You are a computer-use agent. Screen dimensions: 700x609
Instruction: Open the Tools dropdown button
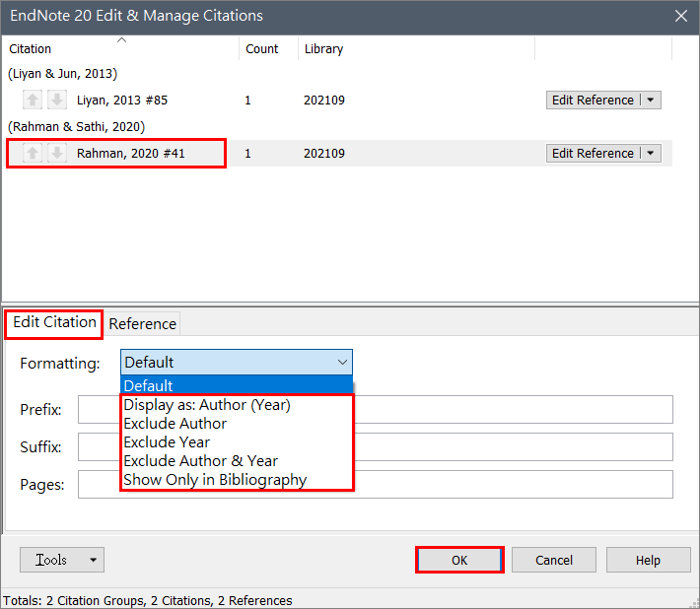tap(62, 560)
